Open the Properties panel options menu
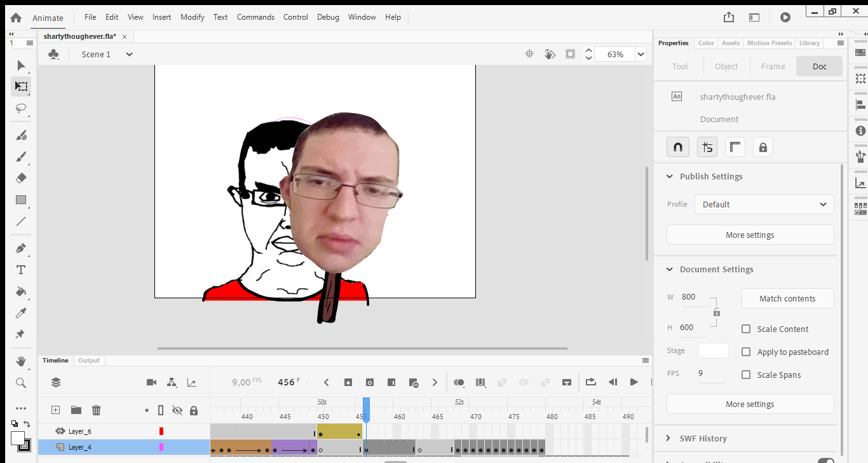The image size is (868, 463). tap(841, 43)
